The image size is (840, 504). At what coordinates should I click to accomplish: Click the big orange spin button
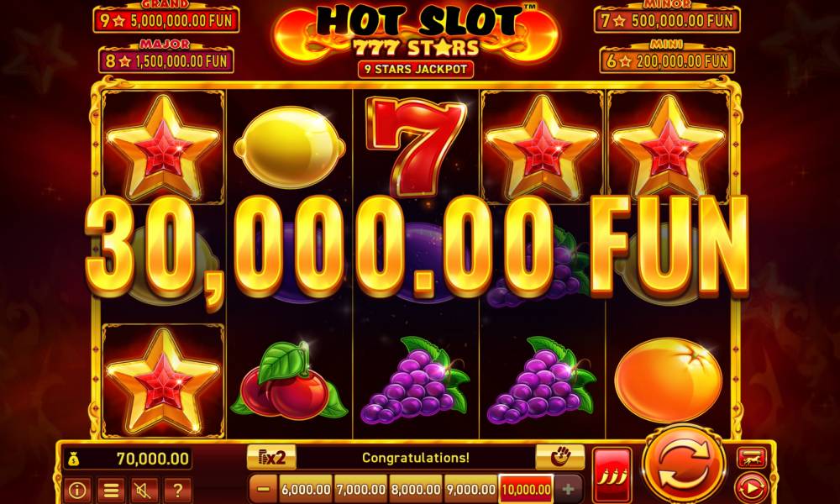685,462
